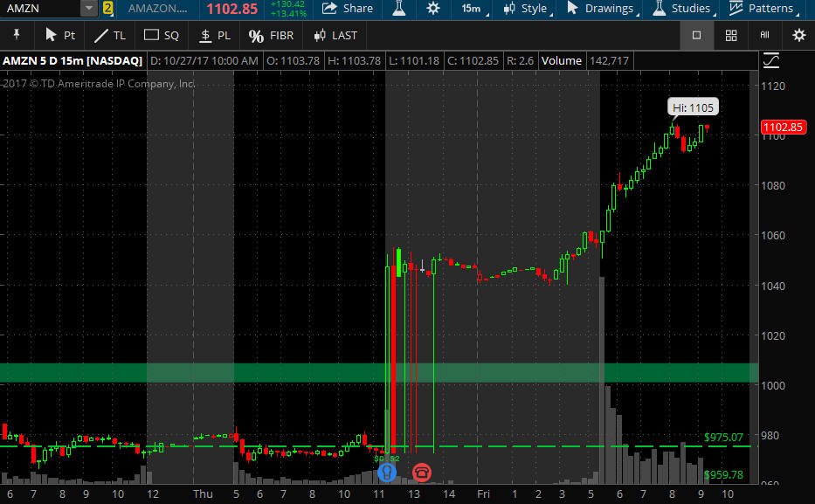Image resolution: width=815 pixels, height=504 pixels.
Task: Click the 142,717 volume value
Action: 609,61
